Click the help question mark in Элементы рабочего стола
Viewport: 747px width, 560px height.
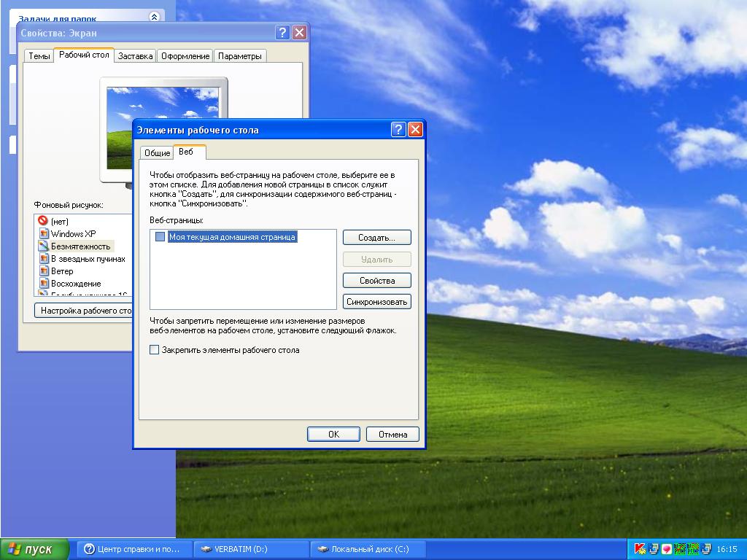click(x=398, y=130)
